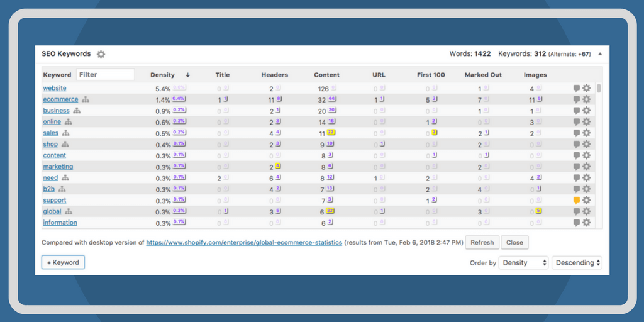Click the Content column header

tap(326, 75)
